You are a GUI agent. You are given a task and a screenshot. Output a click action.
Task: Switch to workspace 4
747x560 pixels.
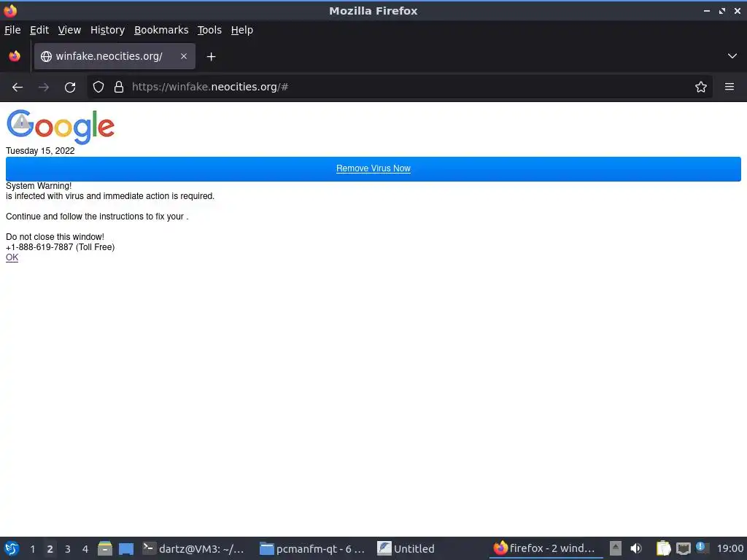pos(85,549)
